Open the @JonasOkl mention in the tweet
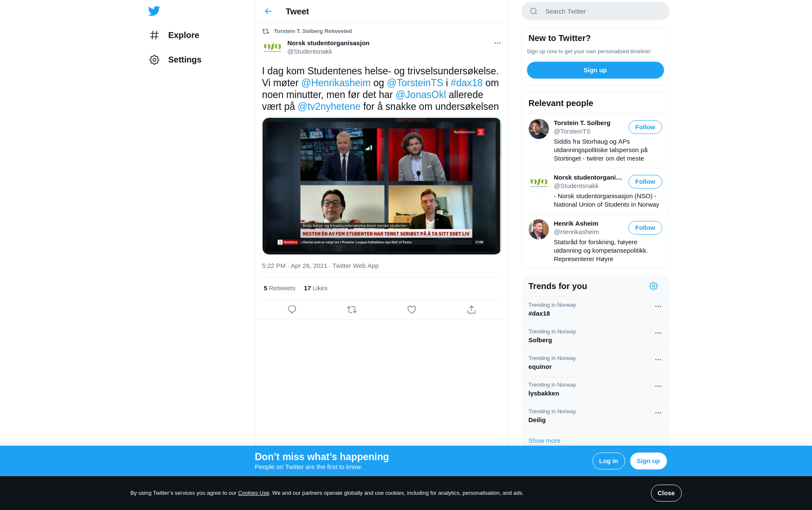 pos(421,95)
